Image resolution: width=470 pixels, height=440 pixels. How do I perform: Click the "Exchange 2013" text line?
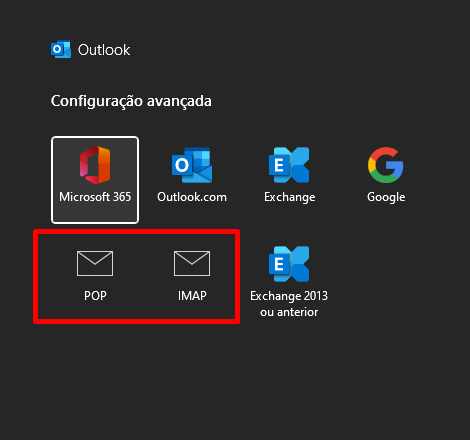click(289, 296)
